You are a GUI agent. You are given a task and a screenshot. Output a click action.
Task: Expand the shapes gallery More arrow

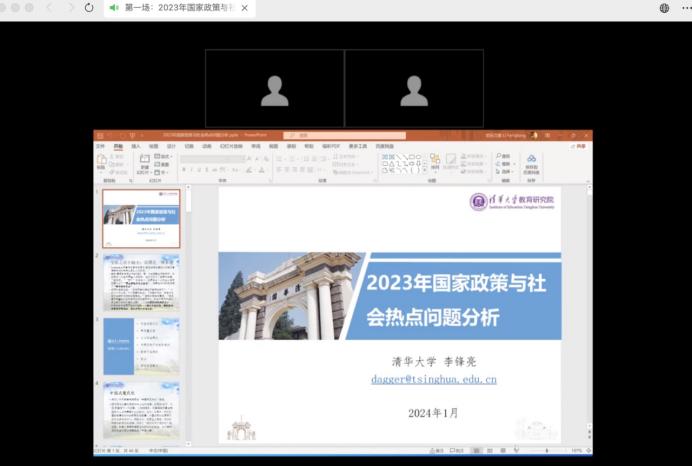pyautogui.click(x=425, y=170)
